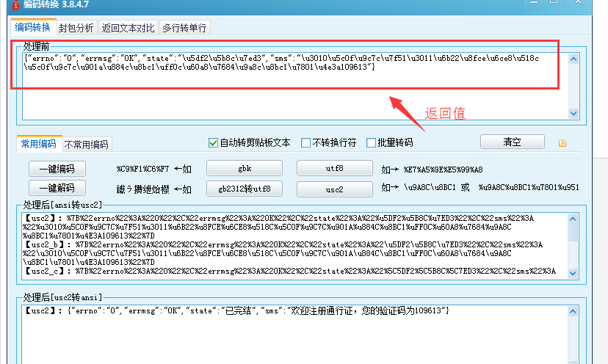
Task: Click the example text %E7%A5%9E%E5%99%A8
Action: coord(444,170)
